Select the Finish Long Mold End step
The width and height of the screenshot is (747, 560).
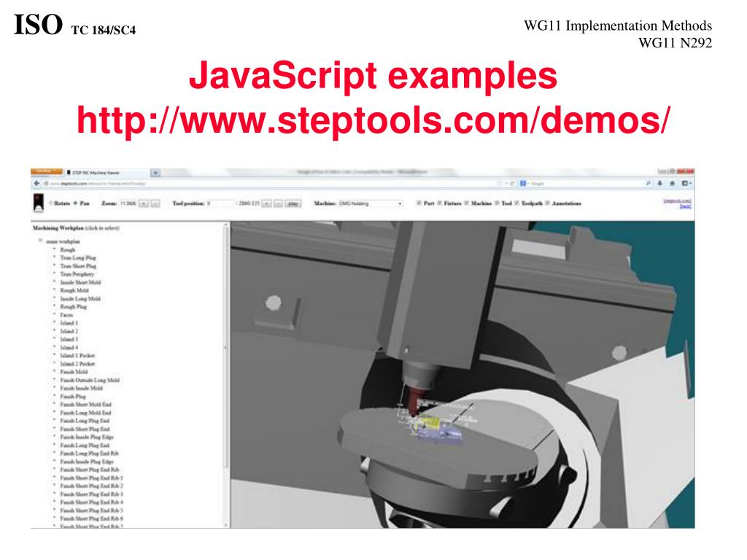point(86,413)
